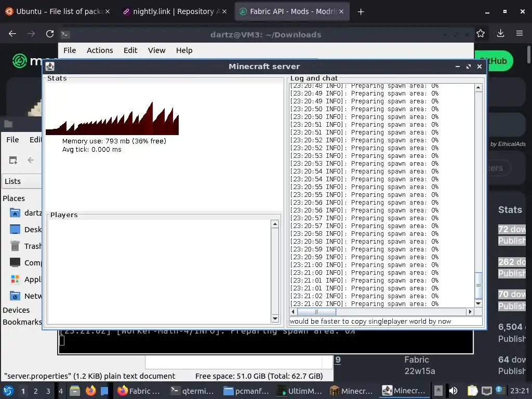Select the dartz home folder in Places
The width and height of the screenshot is (532, 399).
[x=26, y=212]
